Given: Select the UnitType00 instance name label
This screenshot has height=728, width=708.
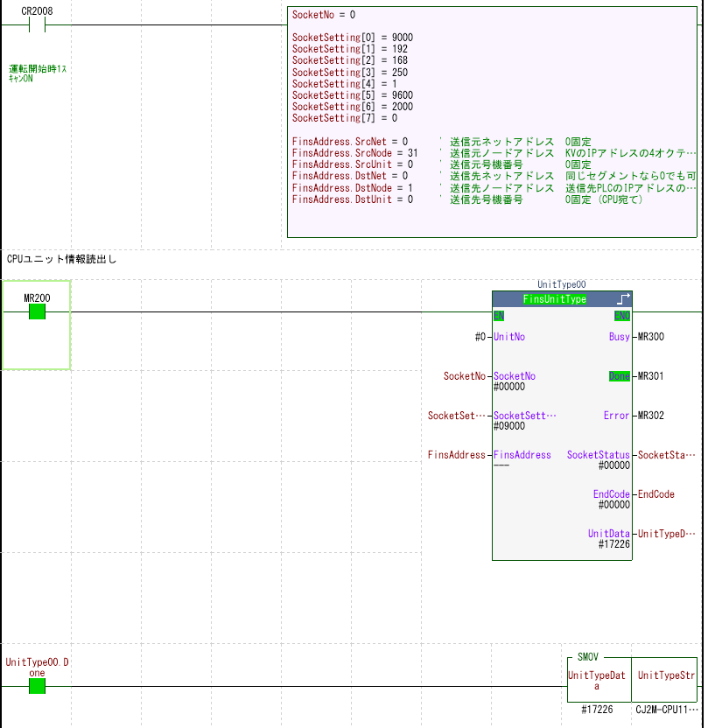Looking at the screenshot, I should tap(561, 285).
